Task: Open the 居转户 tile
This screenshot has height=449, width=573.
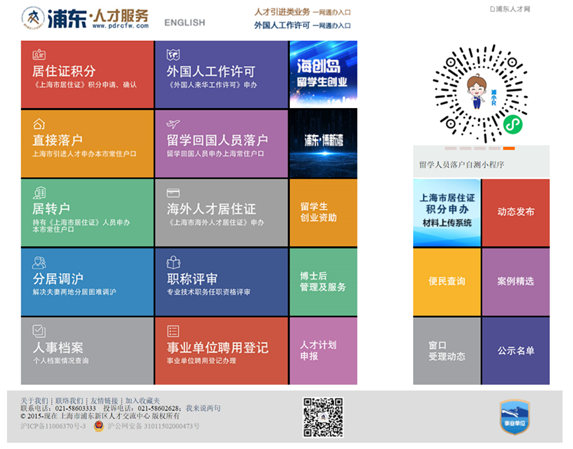Action: point(87,213)
